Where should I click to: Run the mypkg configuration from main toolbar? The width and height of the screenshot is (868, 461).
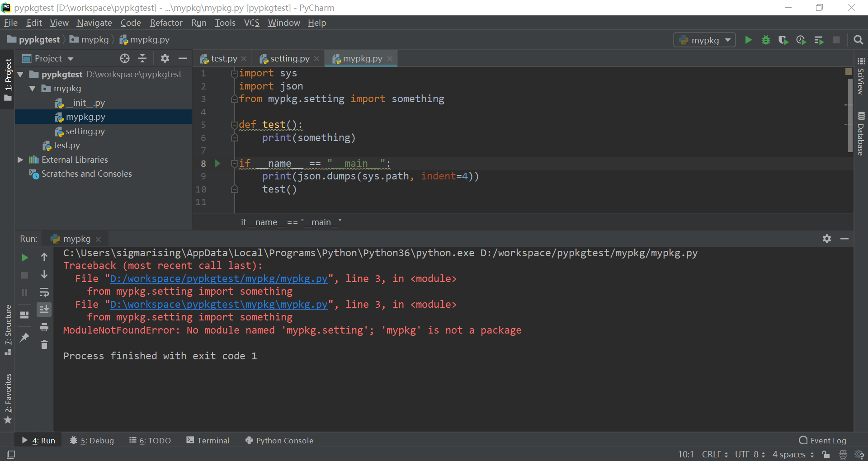[x=748, y=40]
